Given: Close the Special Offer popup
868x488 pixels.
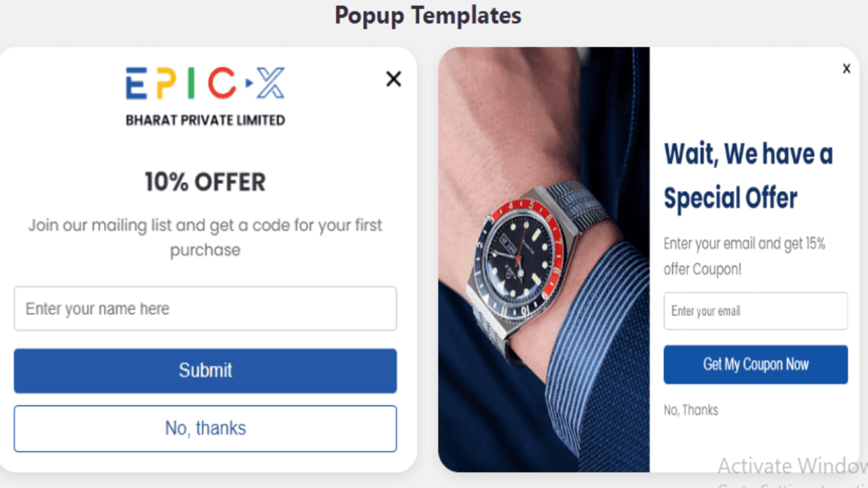Looking at the screenshot, I should tap(846, 68).
